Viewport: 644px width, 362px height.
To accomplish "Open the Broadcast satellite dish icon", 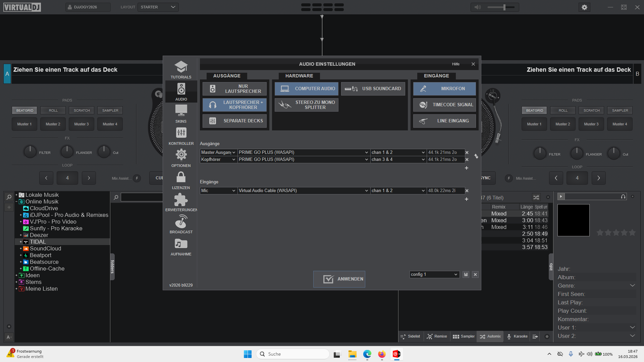I will [181, 222].
